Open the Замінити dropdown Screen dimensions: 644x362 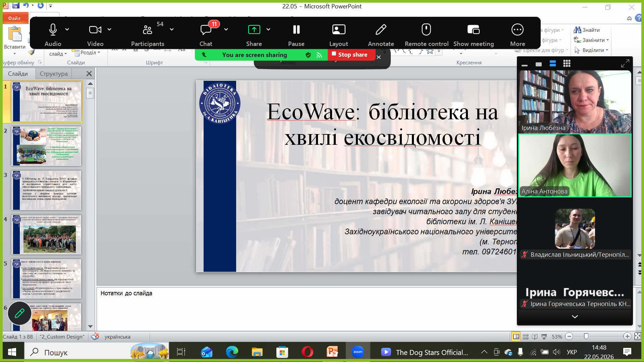(x=591, y=40)
